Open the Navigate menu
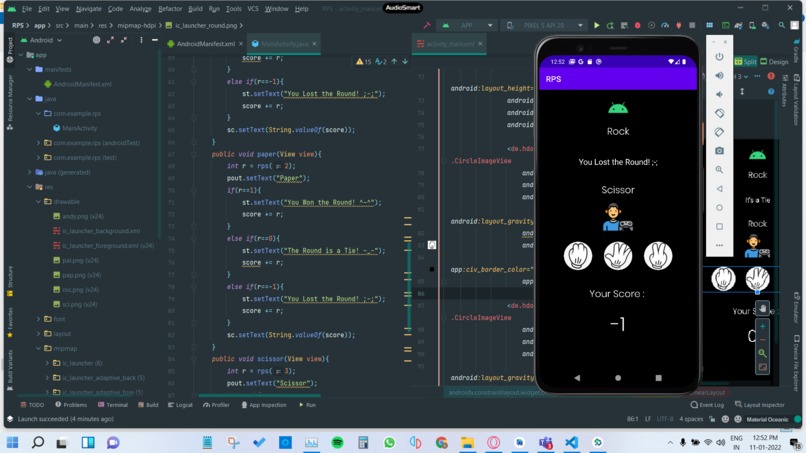 (x=88, y=9)
